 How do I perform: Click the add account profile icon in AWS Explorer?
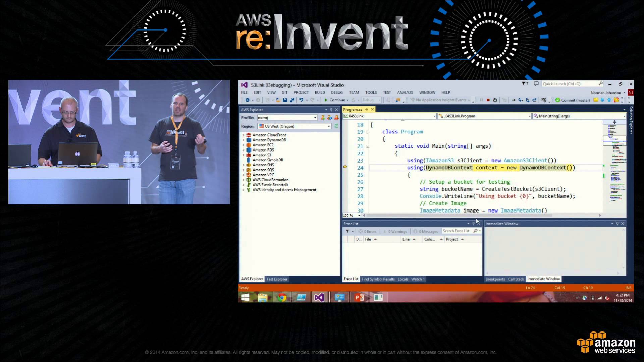click(x=323, y=118)
